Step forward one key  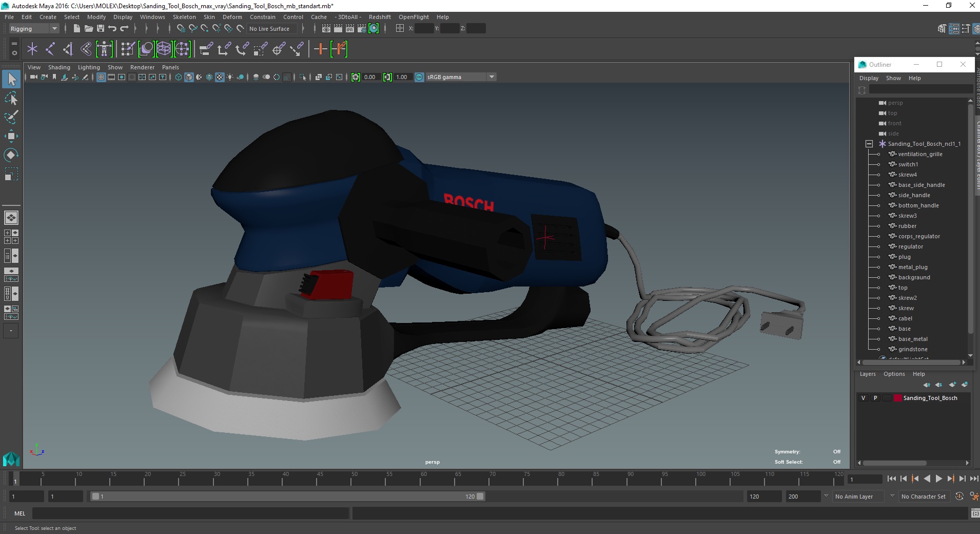[x=950, y=479]
